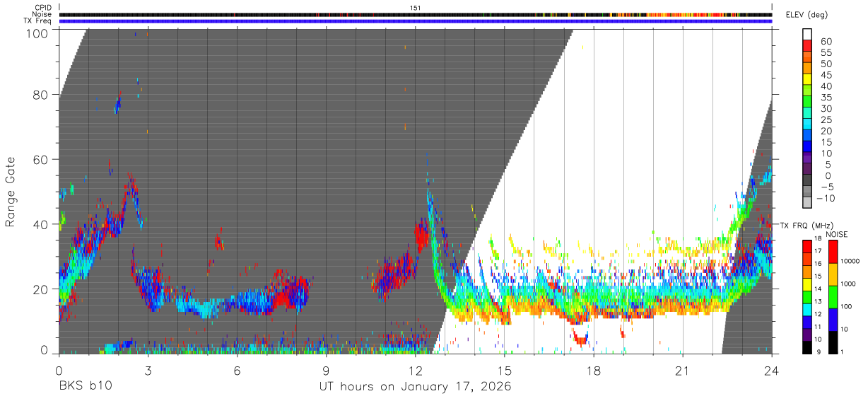Screen dimensions: 868x401
Task: Click the green swatch in NOISE color bar
Action: point(832,297)
